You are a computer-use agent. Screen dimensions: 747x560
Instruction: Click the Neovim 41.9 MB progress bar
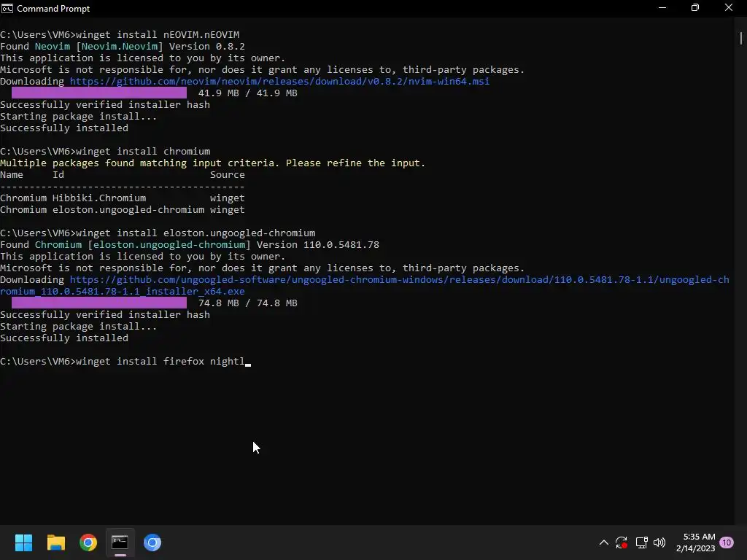(x=99, y=93)
